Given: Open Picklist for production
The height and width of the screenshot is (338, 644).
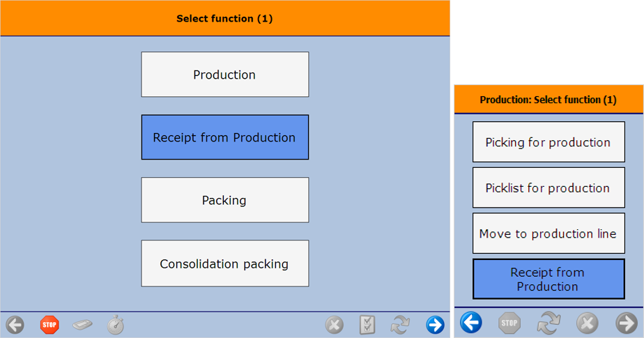Looking at the screenshot, I should 549,187.
